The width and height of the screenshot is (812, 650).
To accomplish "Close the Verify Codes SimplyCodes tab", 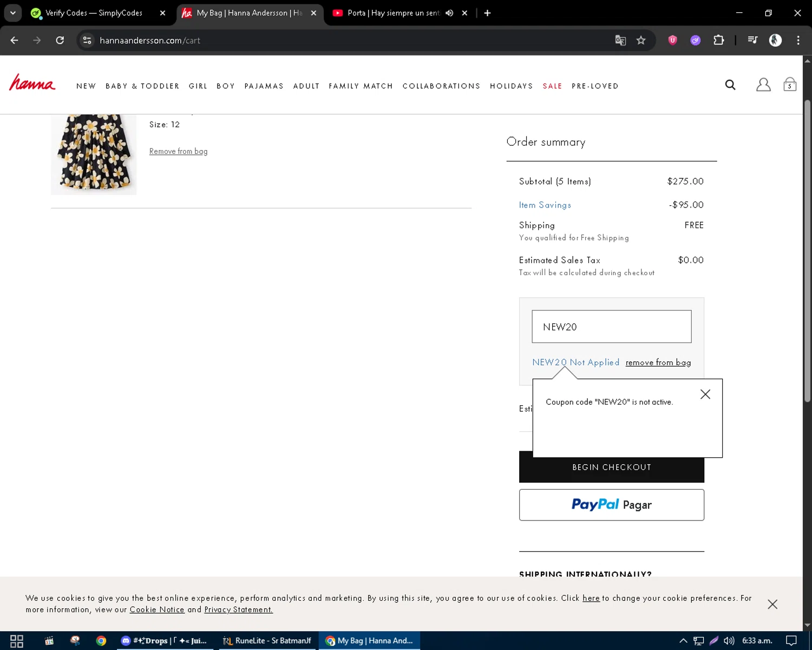I will [x=162, y=13].
